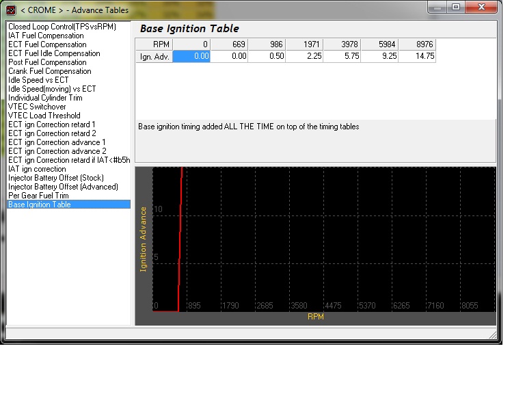Open Crank Fuel Compensation table
525x420 pixels.
coord(50,71)
